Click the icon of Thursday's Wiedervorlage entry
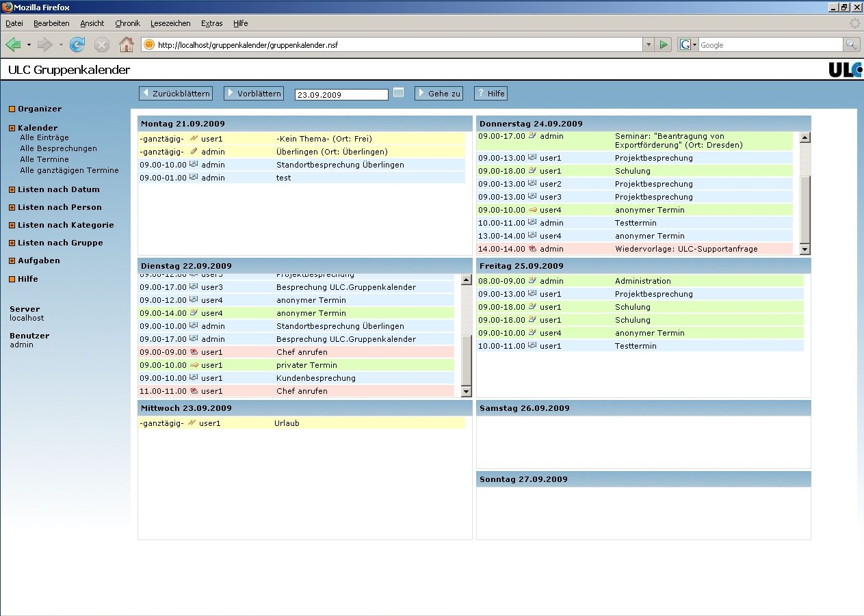Viewport: 864px width, 616px height. [x=532, y=249]
